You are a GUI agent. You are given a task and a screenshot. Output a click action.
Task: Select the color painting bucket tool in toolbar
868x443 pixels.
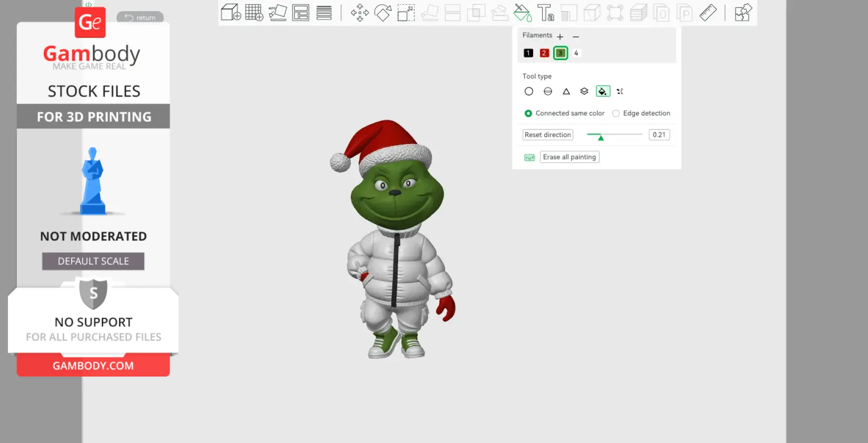(522, 13)
